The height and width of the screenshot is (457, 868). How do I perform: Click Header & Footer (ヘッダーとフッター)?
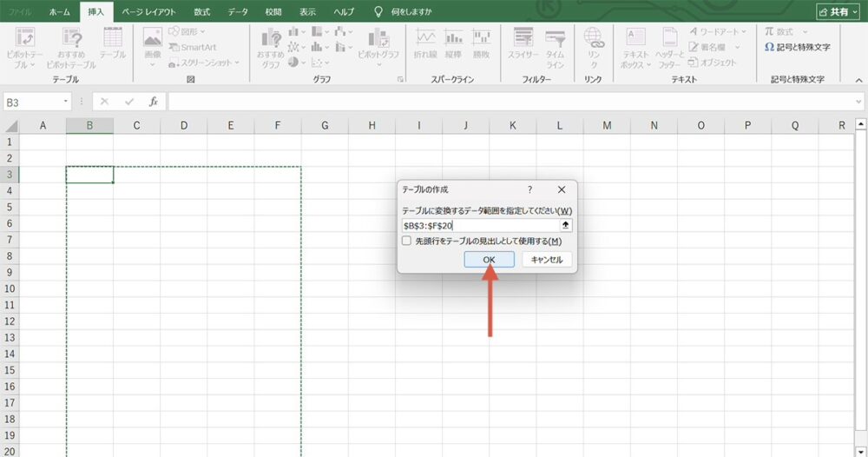(x=670, y=48)
